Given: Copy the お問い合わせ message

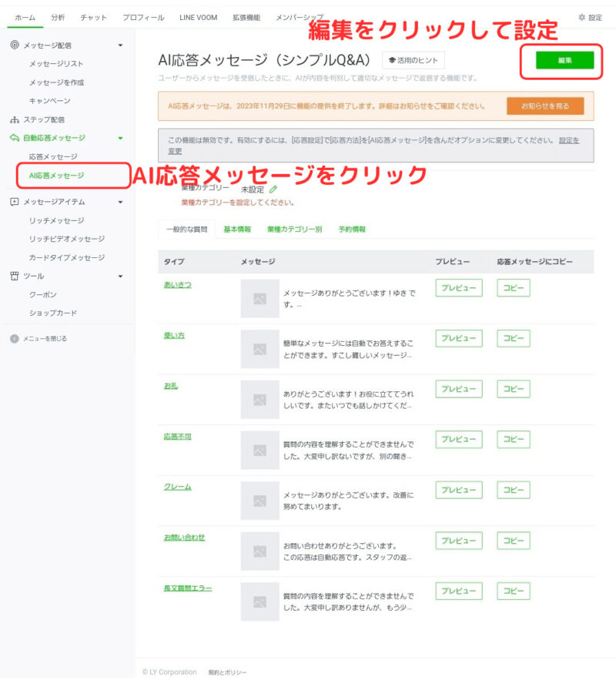Looking at the screenshot, I should pos(514,541).
